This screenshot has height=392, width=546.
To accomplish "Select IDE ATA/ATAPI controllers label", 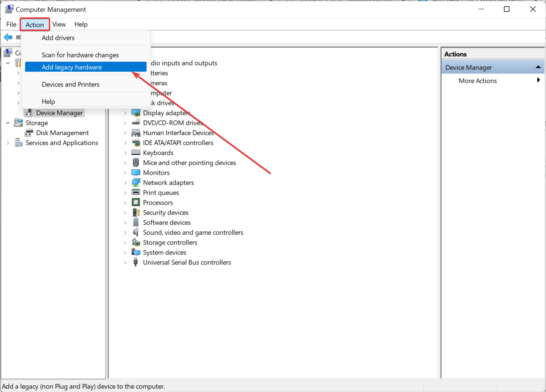I will (x=178, y=143).
